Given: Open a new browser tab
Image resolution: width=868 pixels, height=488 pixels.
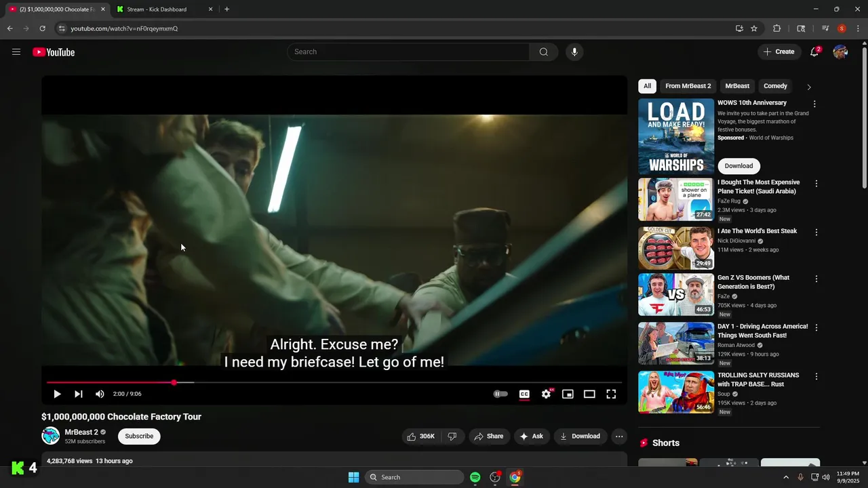Looking at the screenshot, I should 226,9.
